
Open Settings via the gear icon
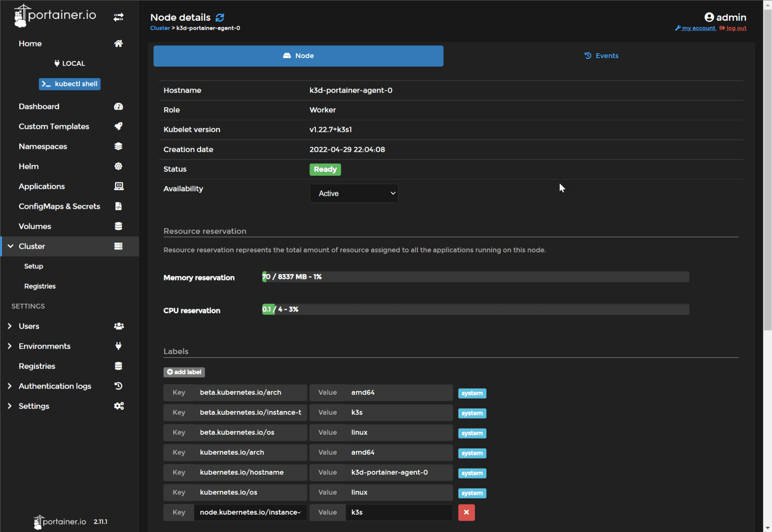118,406
